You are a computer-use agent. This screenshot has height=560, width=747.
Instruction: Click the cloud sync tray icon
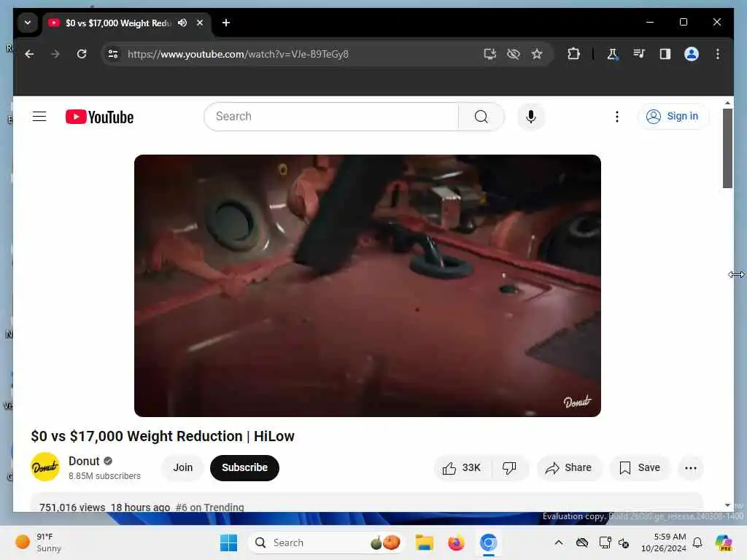click(x=582, y=542)
